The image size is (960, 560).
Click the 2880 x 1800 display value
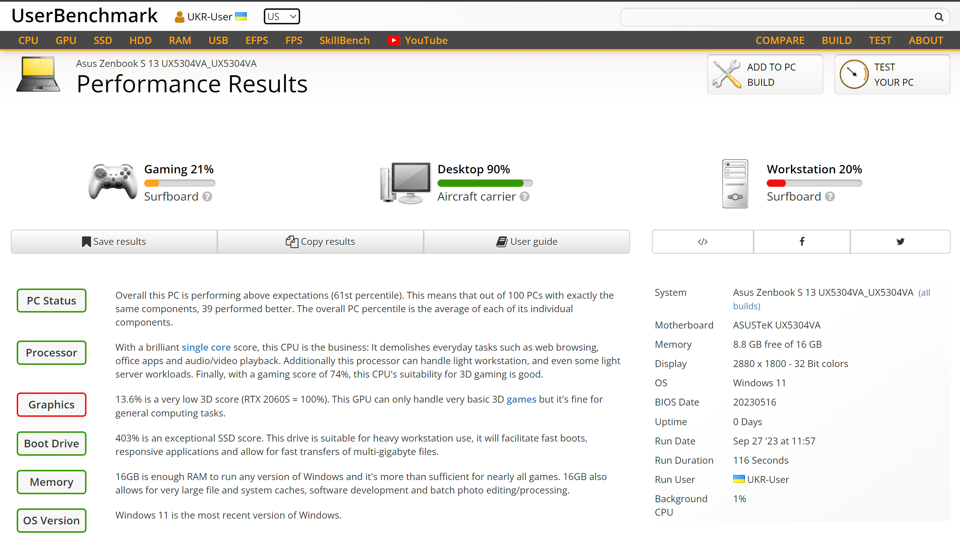(790, 363)
